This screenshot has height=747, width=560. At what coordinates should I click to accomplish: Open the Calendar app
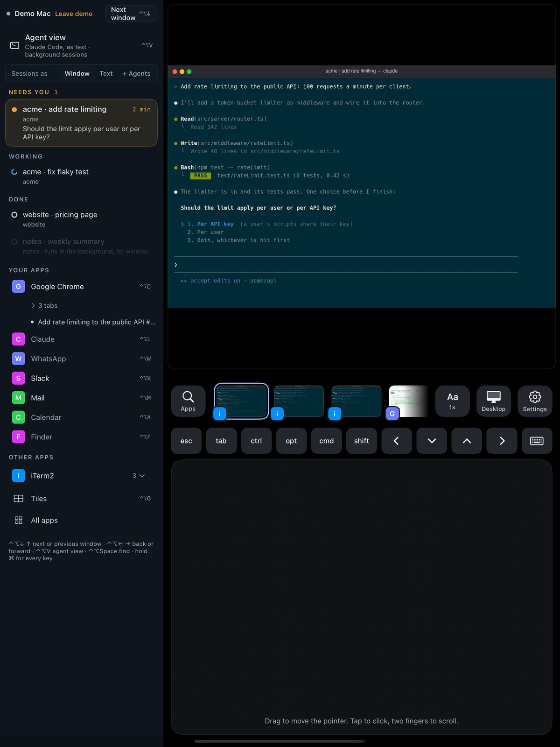[81, 418]
